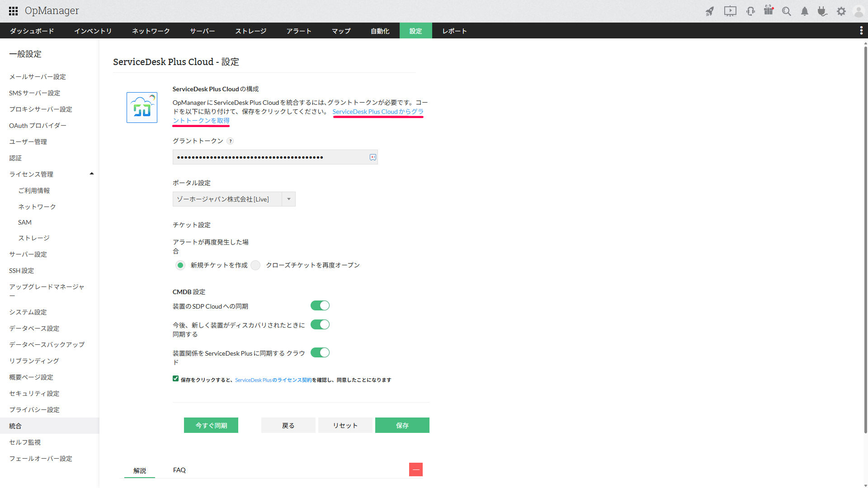Click the headset support icon
The height and width of the screenshot is (488, 868).
[750, 11]
